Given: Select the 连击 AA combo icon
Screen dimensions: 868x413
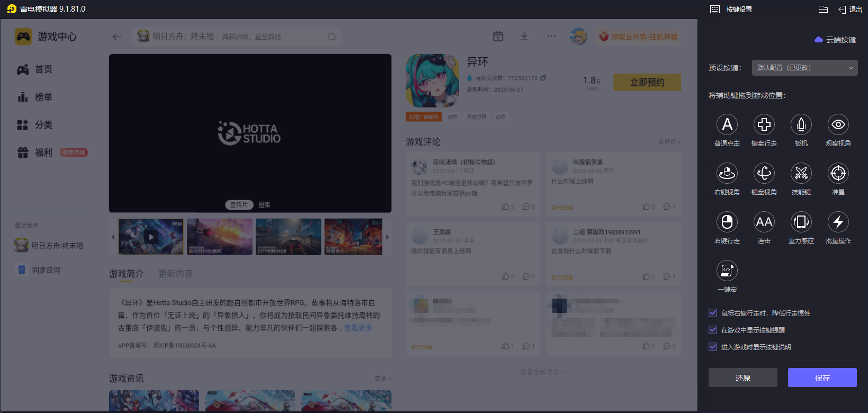Looking at the screenshot, I should pos(764,222).
